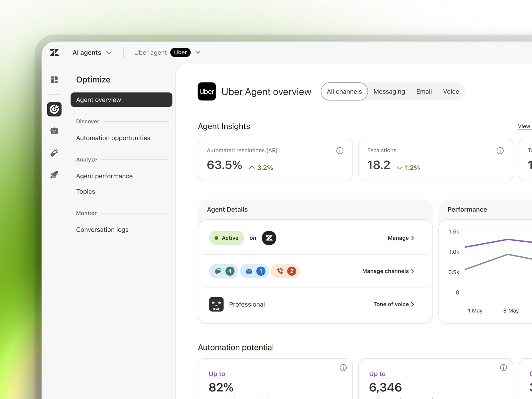The height and width of the screenshot is (399, 532).
Task: Click the 8 May axis label
Action: tap(511, 311)
